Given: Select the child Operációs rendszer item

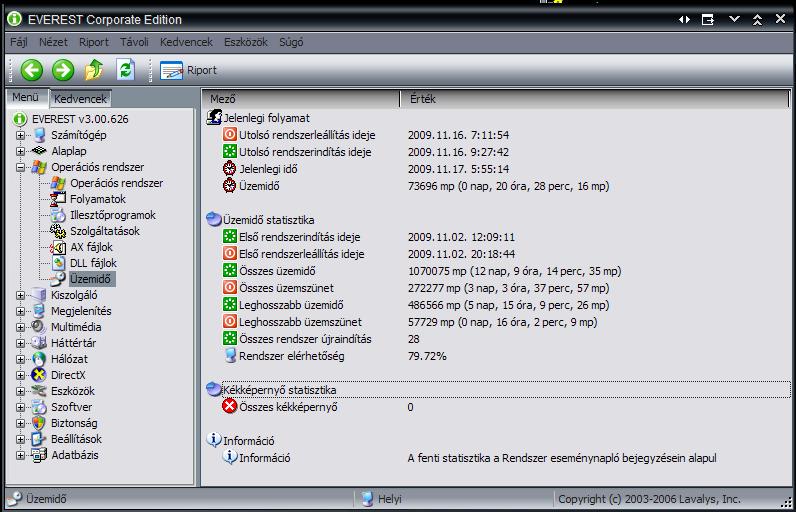Looking at the screenshot, I should (116, 183).
